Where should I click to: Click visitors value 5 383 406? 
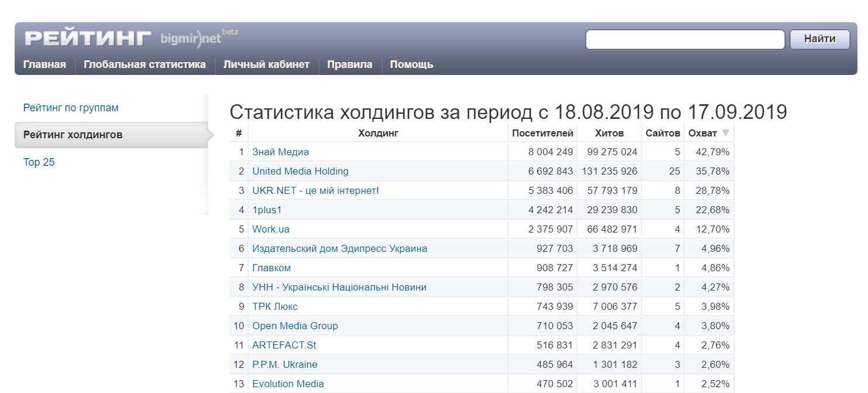tap(551, 190)
